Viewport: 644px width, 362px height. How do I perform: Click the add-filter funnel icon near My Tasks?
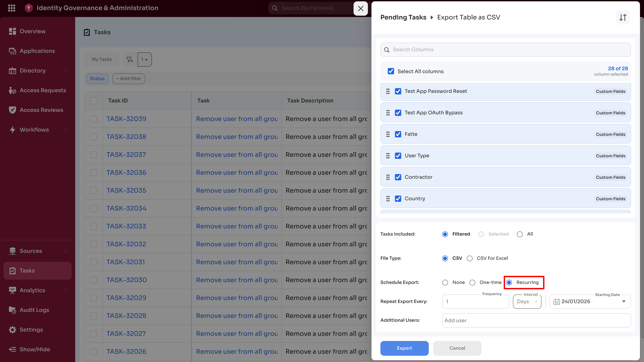(130, 59)
